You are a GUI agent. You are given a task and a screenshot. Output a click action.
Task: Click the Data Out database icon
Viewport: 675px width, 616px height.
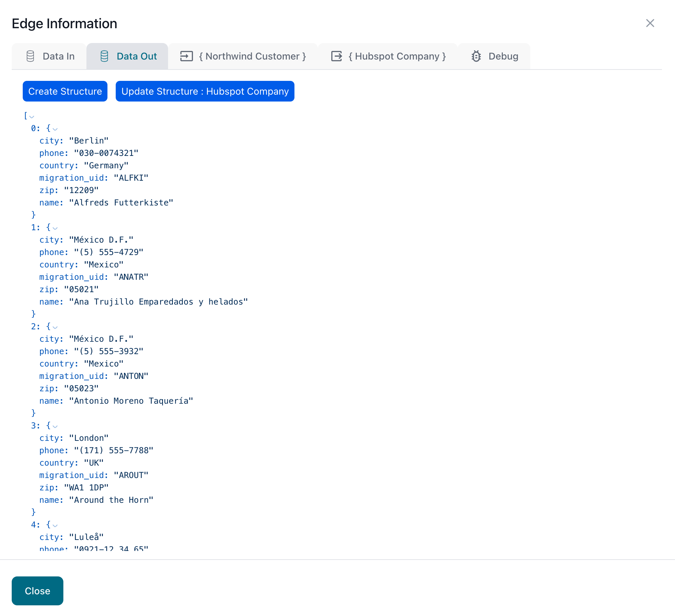click(103, 56)
